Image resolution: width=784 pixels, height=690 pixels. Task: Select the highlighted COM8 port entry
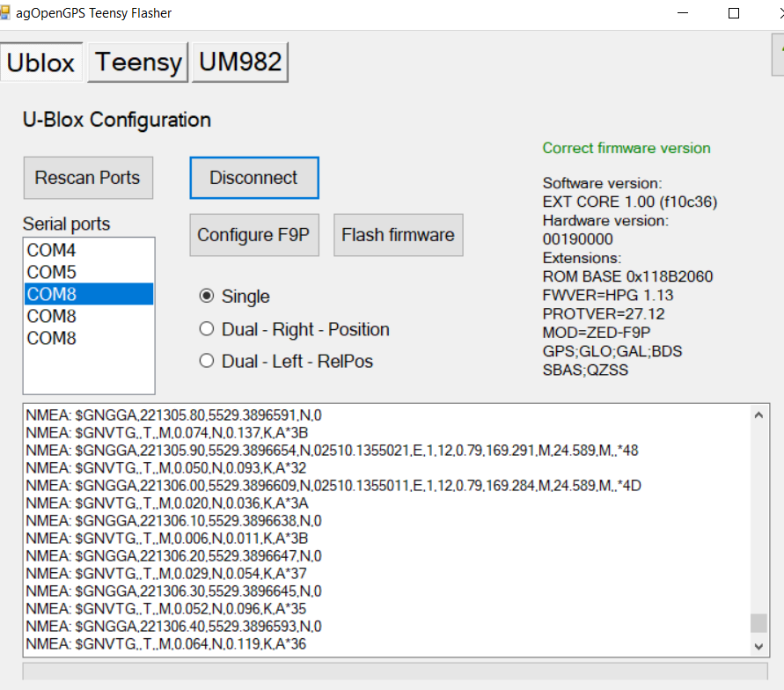(89, 294)
